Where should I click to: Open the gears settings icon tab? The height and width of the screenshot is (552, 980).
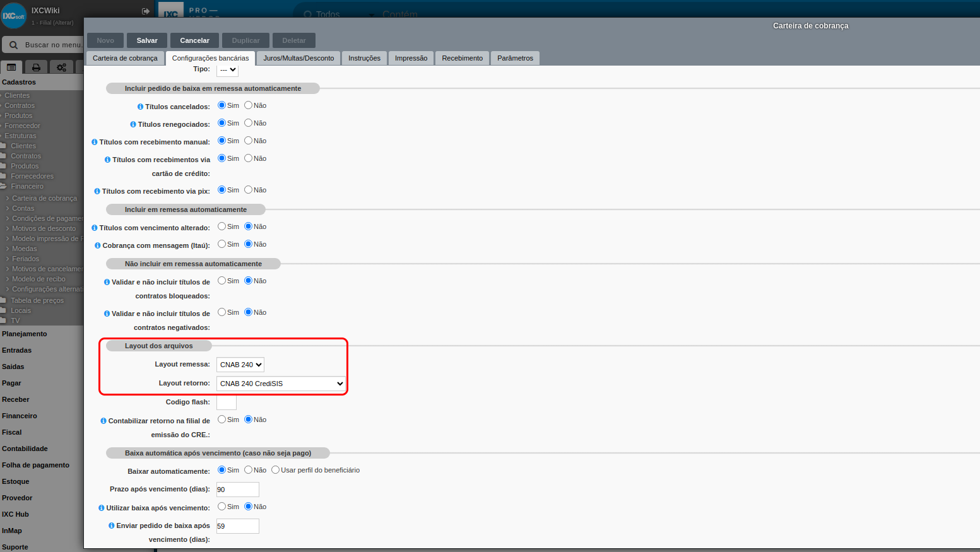point(61,67)
